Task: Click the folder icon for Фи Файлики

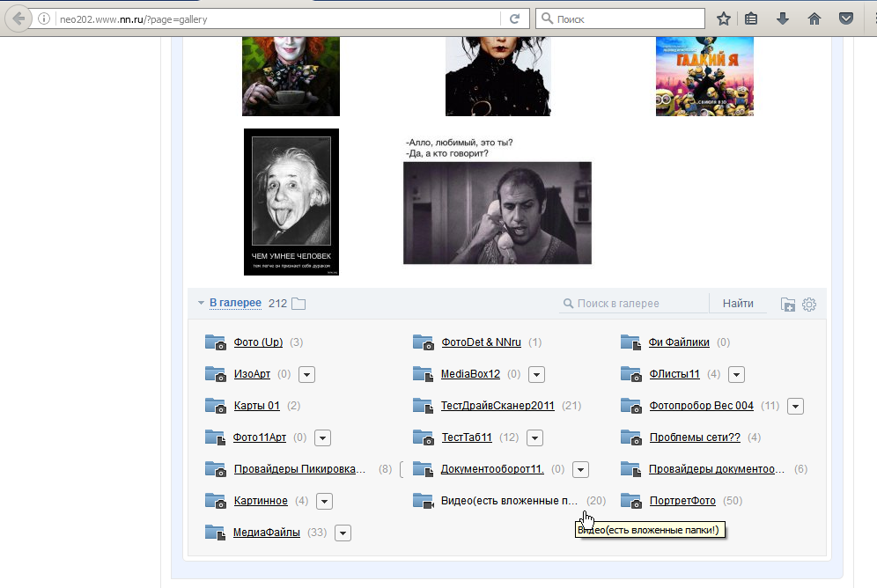Action: 631,342
